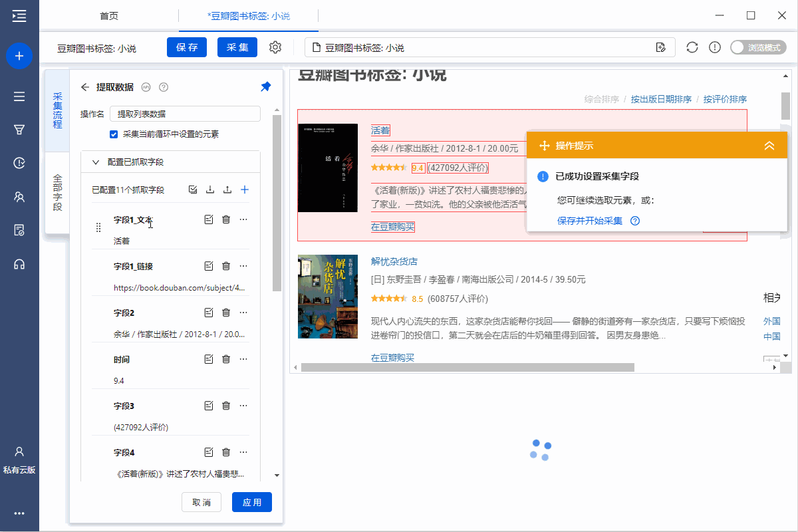
Task: Open more options for 字段2
Action: (x=243, y=313)
